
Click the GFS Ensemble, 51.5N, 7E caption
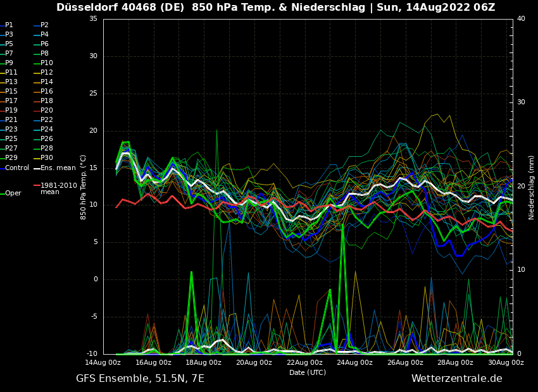click(x=140, y=379)
